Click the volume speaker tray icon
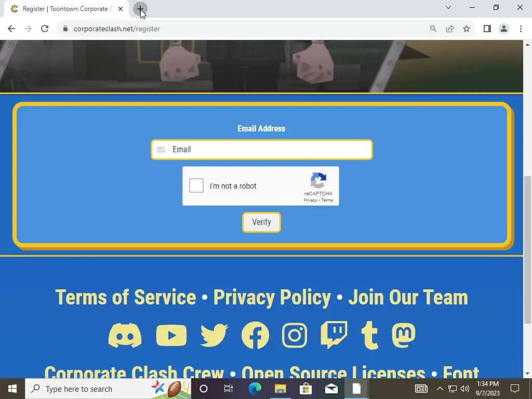This screenshot has width=532, height=399. coord(465,389)
